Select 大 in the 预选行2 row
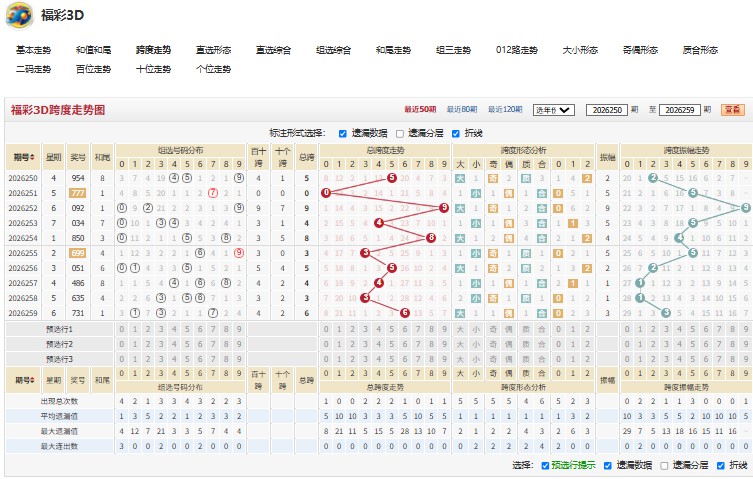The width and height of the screenshot is (753, 479). click(x=460, y=344)
